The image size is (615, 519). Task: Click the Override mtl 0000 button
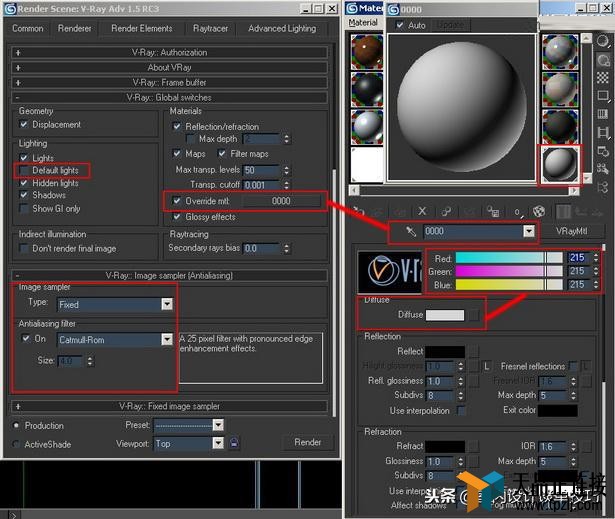click(x=281, y=201)
